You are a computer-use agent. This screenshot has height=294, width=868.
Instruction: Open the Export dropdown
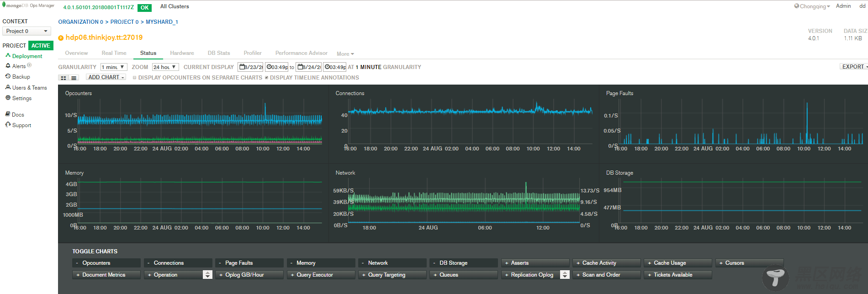(854, 67)
